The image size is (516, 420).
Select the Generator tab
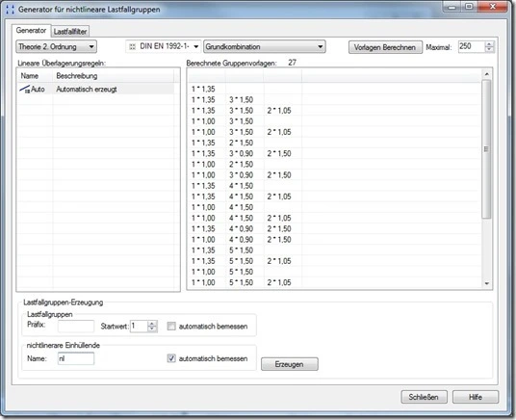coord(31,30)
